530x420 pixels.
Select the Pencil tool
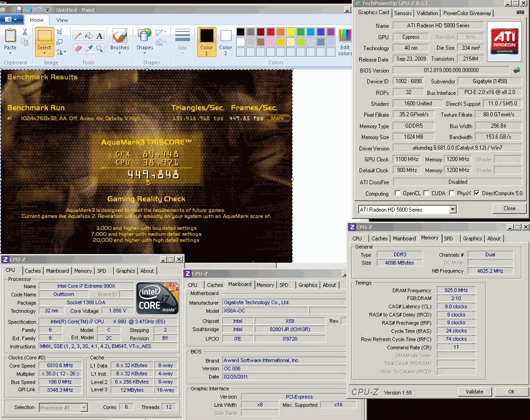78,36
